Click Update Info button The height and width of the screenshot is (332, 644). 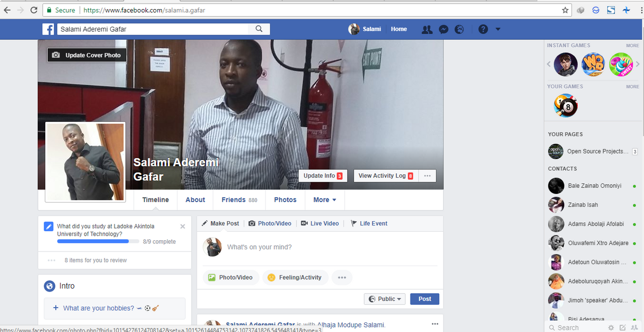[323, 176]
